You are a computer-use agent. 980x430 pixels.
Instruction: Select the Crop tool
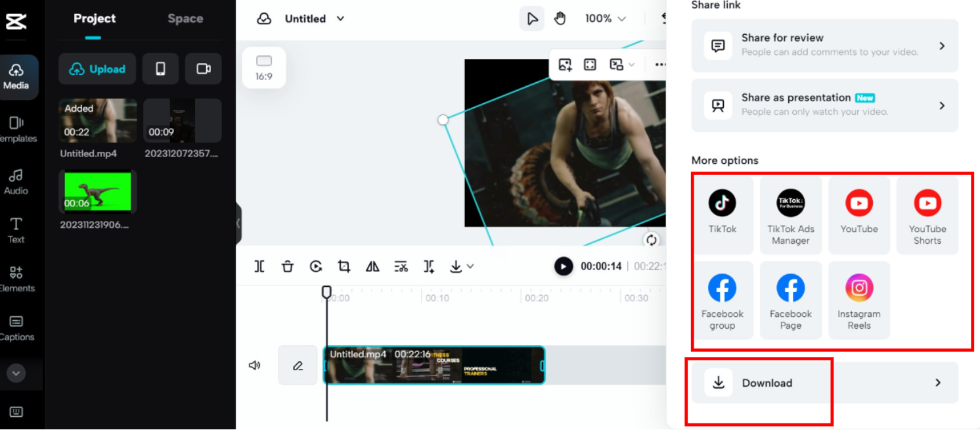tap(344, 266)
